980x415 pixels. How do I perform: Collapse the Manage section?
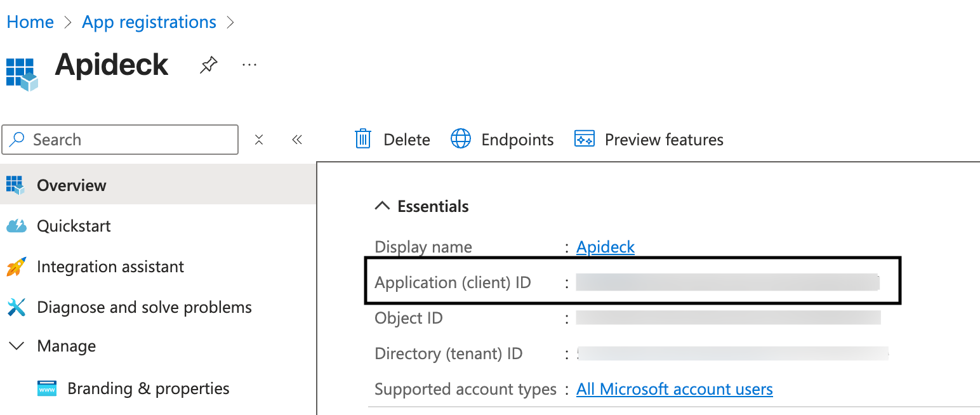(16, 345)
